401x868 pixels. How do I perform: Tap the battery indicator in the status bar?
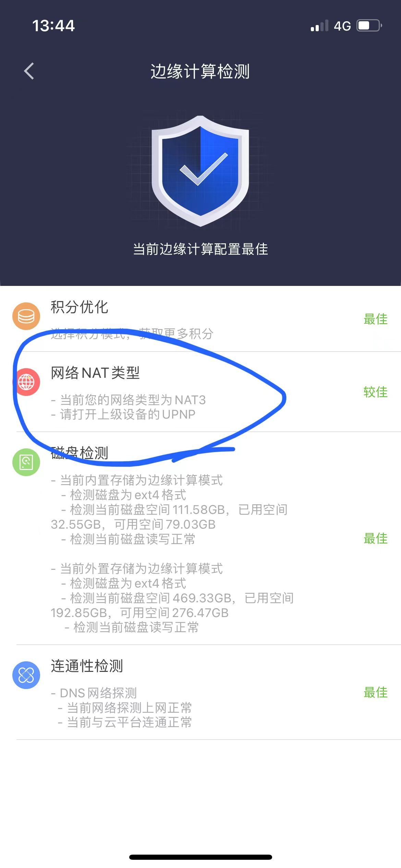369,26
